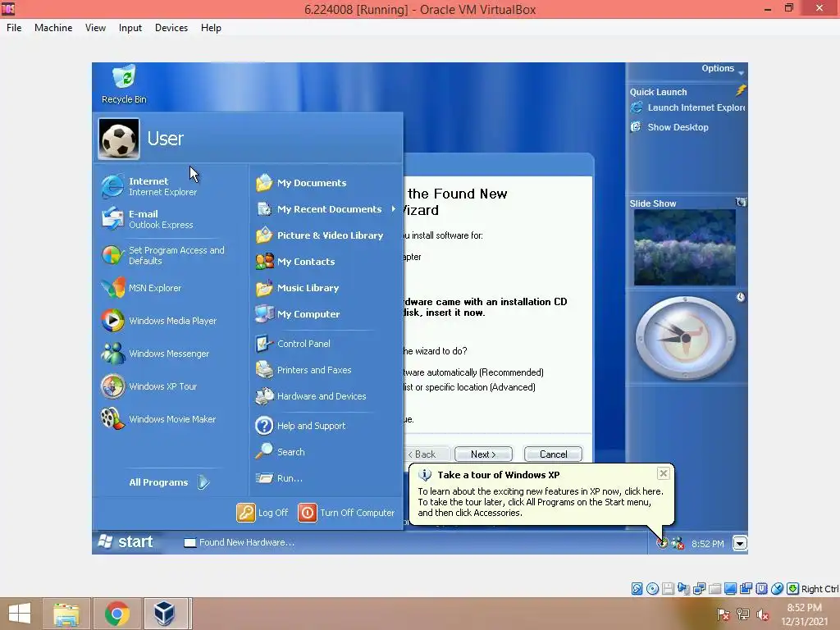Click the small clock settings icon
This screenshot has height=630, width=840.
741,297
